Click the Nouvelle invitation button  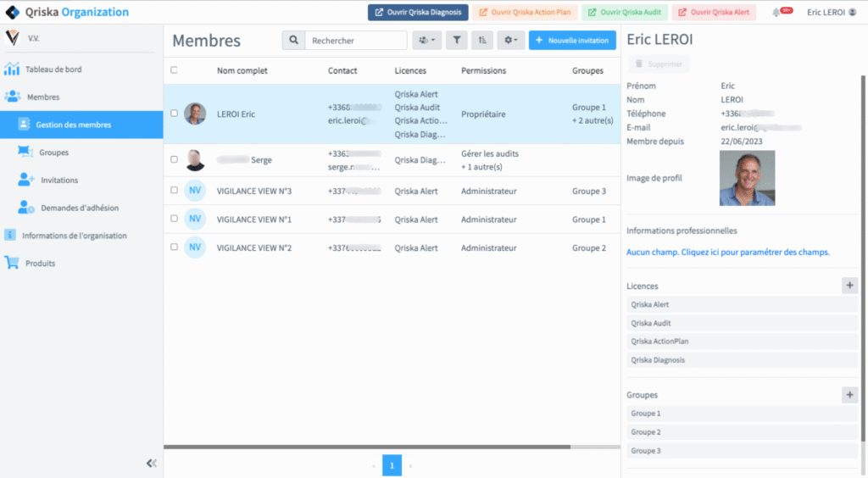click(x=572, y=41)
